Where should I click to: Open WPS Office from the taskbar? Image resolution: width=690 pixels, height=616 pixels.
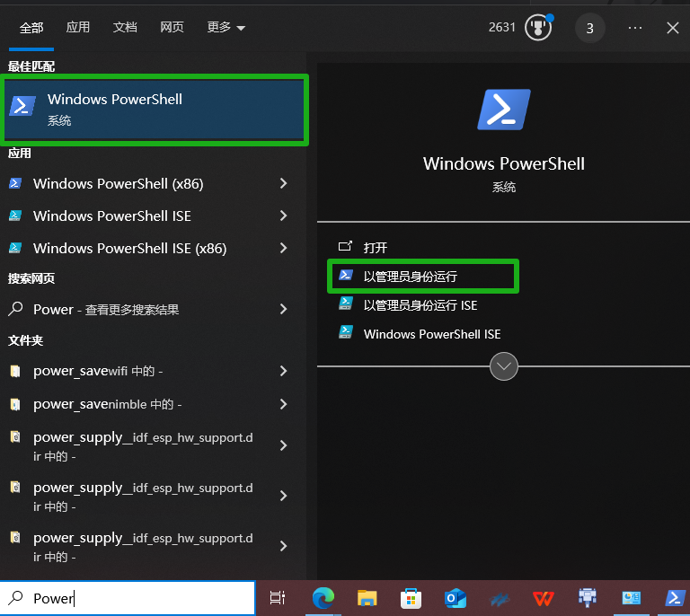[x=543, y=599]
